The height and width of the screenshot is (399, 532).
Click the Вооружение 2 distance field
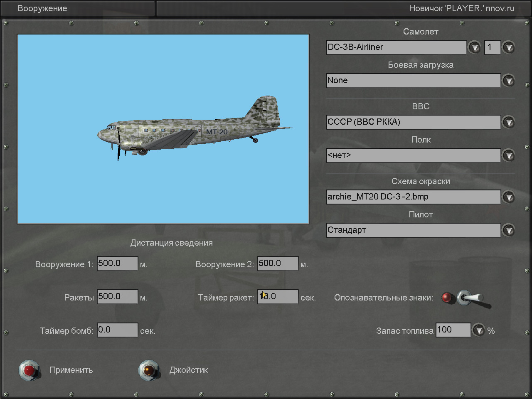tap(278, 264)
